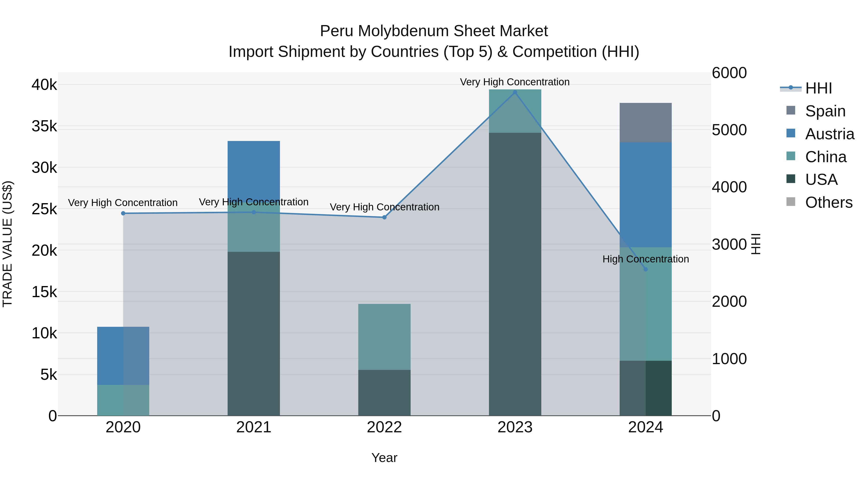This screenshot has height=488, width=868.
Task: Select the China segment of 2024 bar
Action: 646,304
